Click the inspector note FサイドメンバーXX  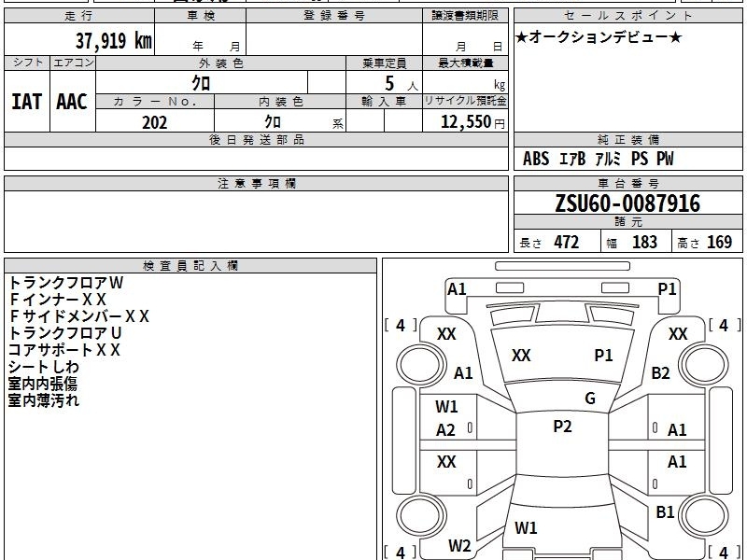click(78, 316)
